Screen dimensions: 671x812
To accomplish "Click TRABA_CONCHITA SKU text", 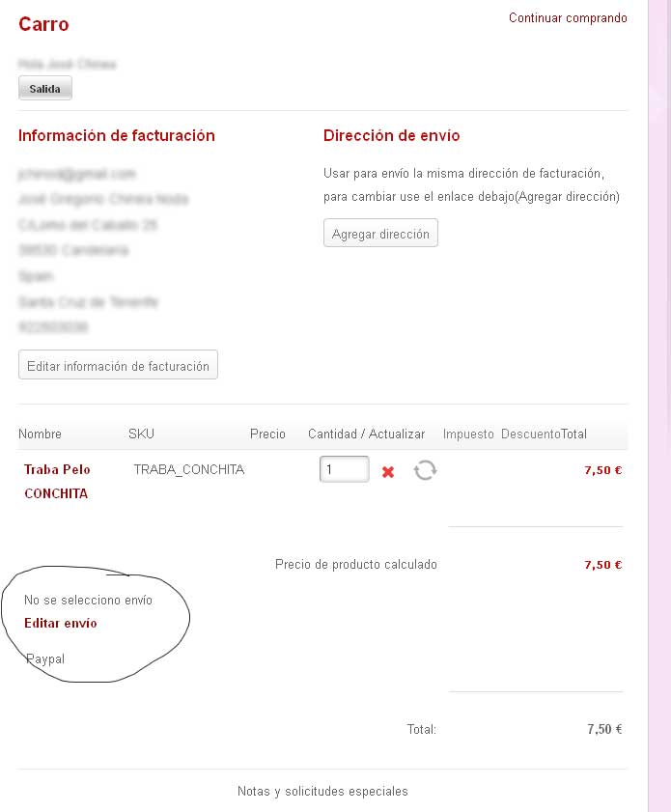I will pos(189,469).
